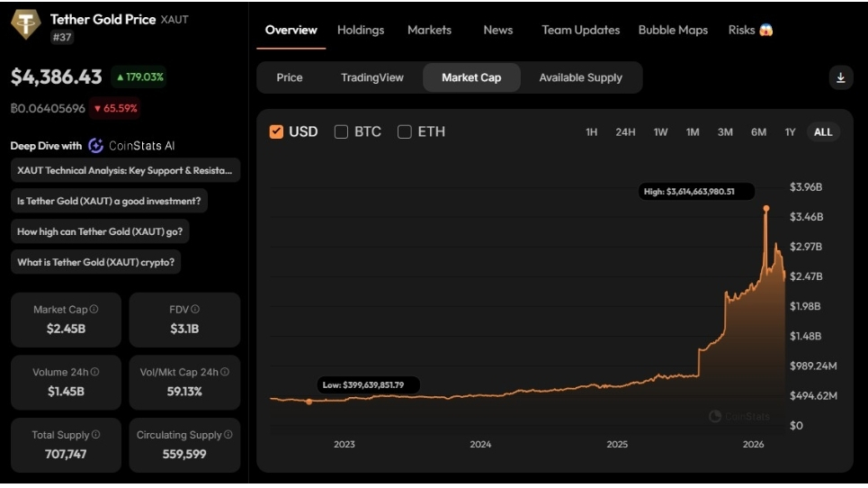868x488 pixels.
Task: Open the Markets tab
Action: [x=430, y=30]
